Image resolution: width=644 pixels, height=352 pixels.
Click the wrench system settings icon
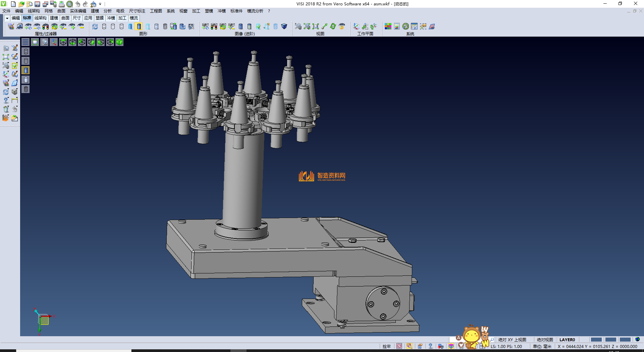coord(406,26)
